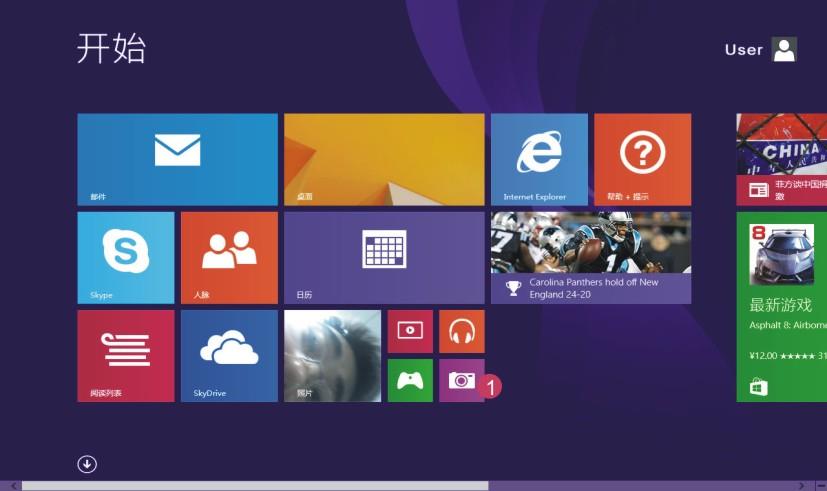Click the zoom minus button beside the scrollbar
The height and width of the screenshot is (491, 827).
tap(821, 486)
